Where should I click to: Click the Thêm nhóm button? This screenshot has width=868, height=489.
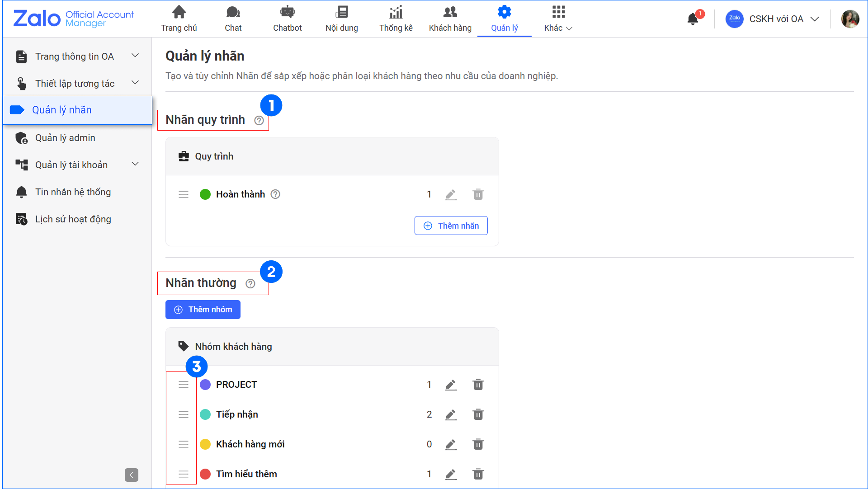tap(203, 310)
